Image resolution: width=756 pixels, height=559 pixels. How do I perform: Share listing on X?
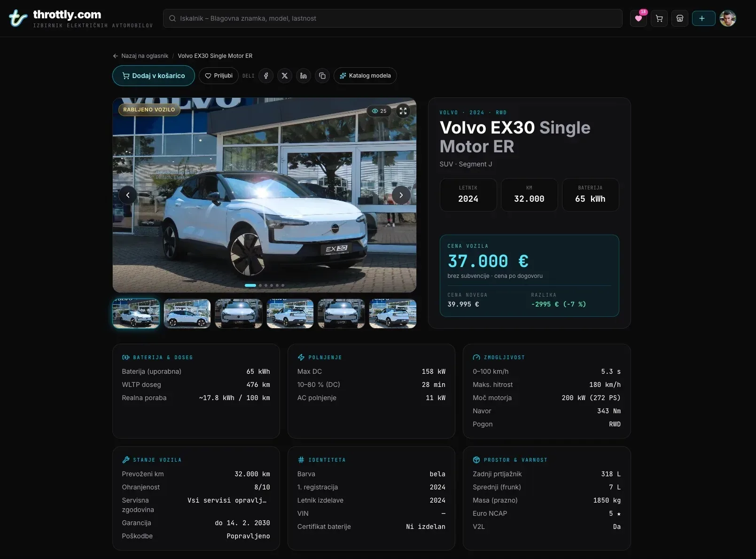pyautogui.click(x=285, y=76)
